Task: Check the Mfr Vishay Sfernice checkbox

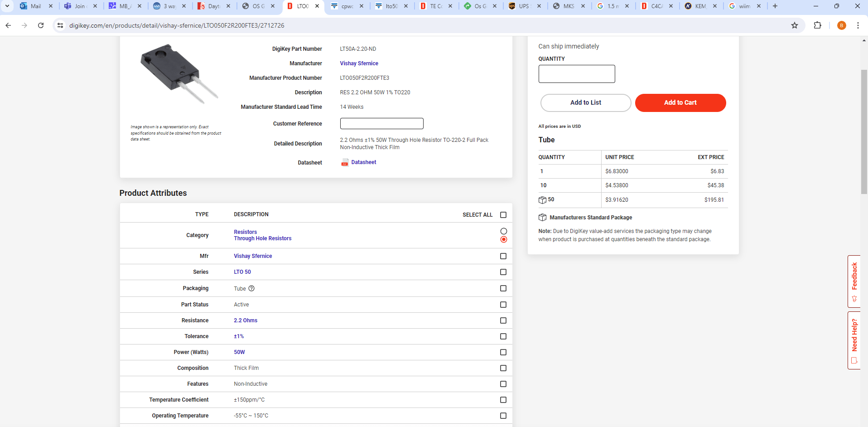Action: 503,256
